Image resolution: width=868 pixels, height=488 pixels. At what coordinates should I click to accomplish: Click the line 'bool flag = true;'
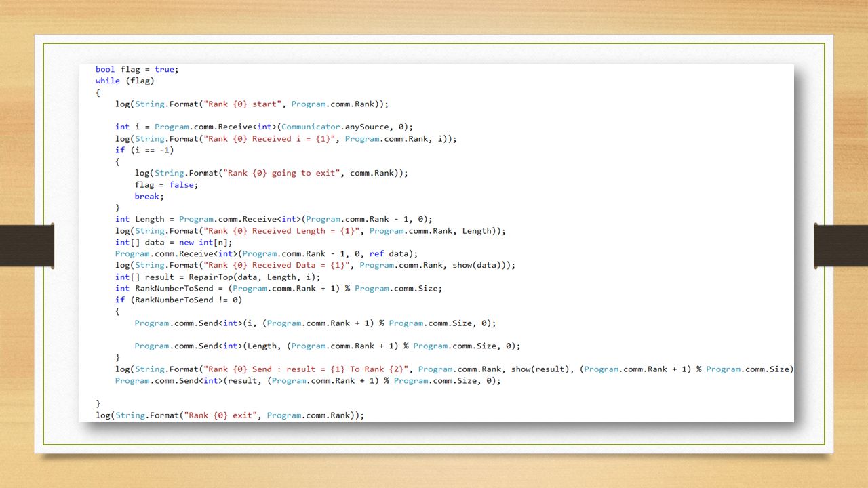click(137, 69)
